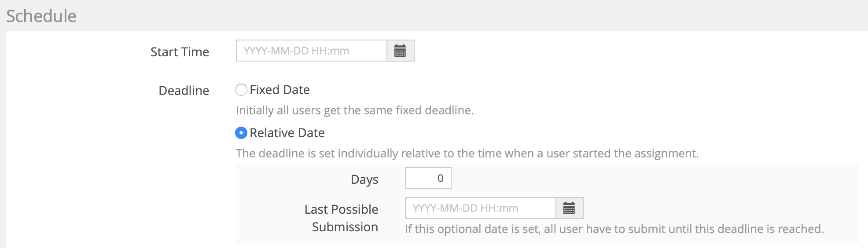868x248 pixels.
Task: Focus the Days number input
Action: tap(428, 179)
